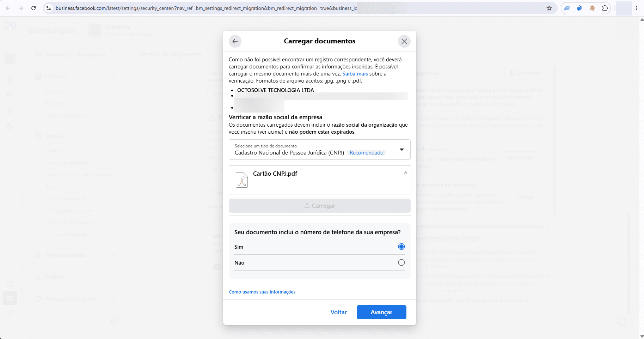Viewport: 644px width, 339px height.
Task: Open the Como usamos suas informações link
Action: [x=262, y=292]
